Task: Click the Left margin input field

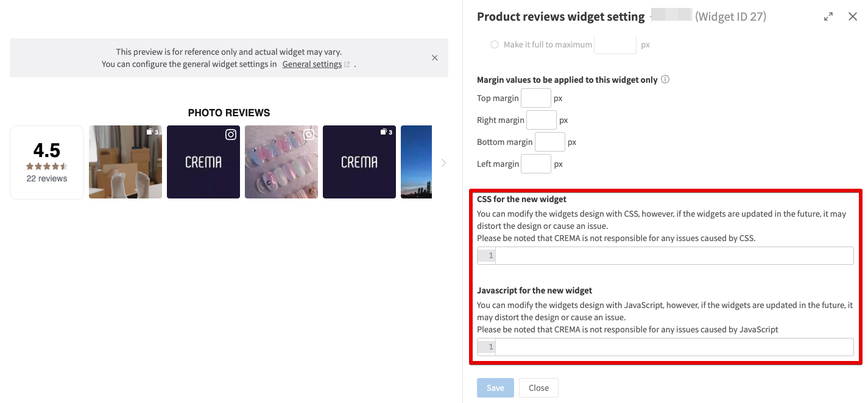Action: click(536, 164)
